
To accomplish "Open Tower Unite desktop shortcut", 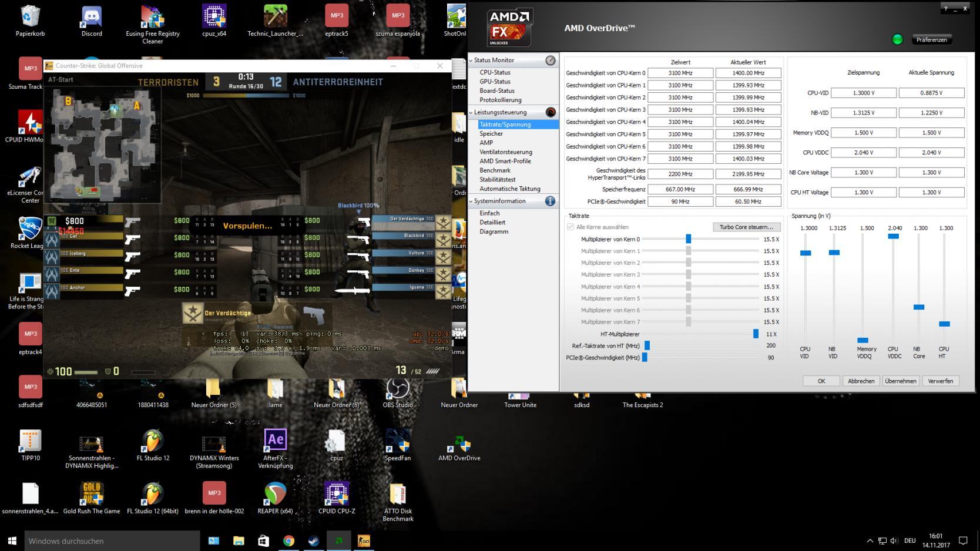I will 520,401.
